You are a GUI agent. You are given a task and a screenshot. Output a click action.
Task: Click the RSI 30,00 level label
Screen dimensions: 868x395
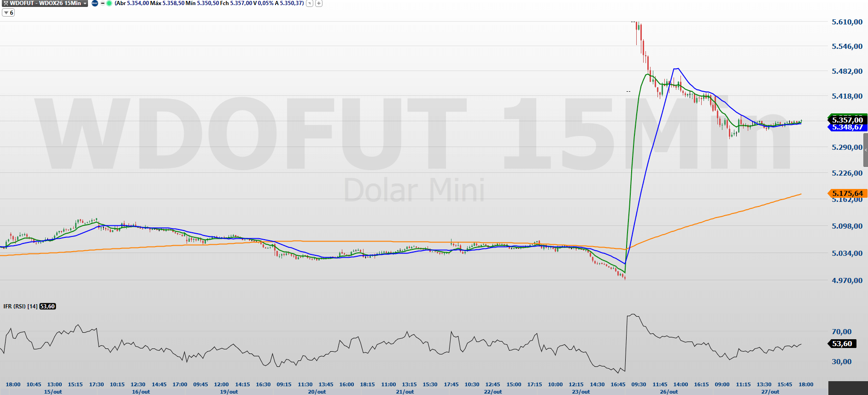tap(841, 361)
